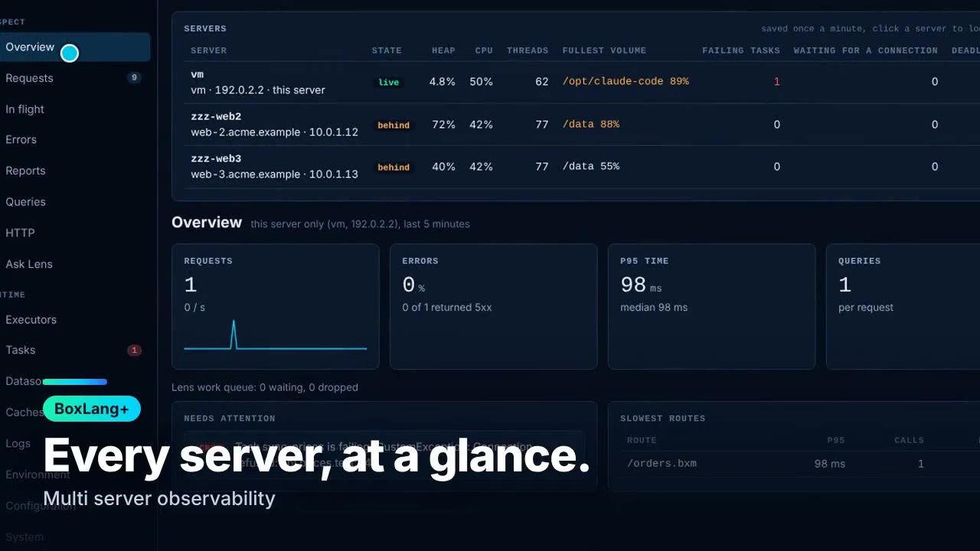Open Ask Lens in the sidebar
Image resolution: width=980 pixels, height=551 pixels.
29,264
